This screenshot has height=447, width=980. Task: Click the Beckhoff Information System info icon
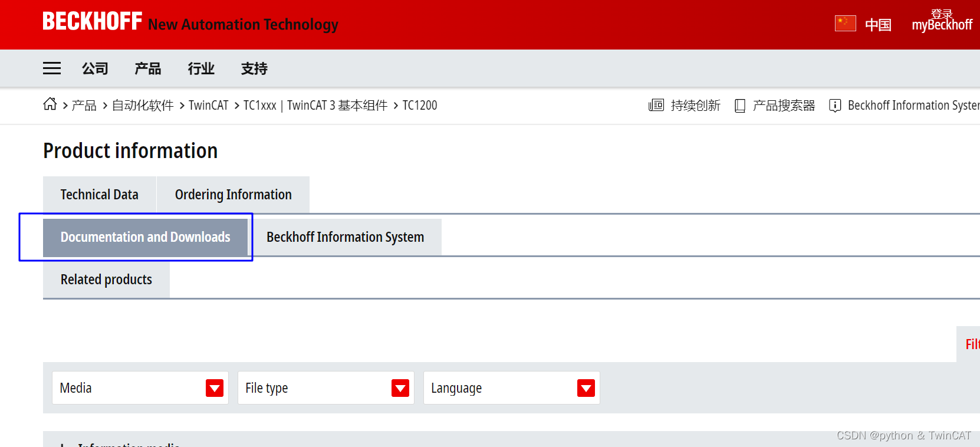835,106
